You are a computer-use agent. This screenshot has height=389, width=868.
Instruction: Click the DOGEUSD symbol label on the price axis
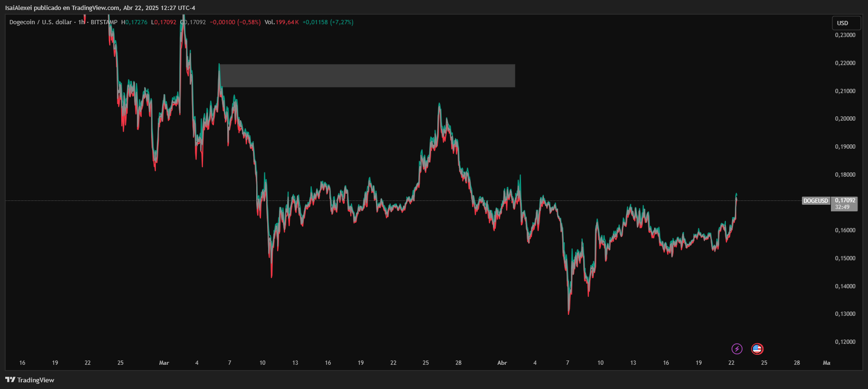[815, 201]
